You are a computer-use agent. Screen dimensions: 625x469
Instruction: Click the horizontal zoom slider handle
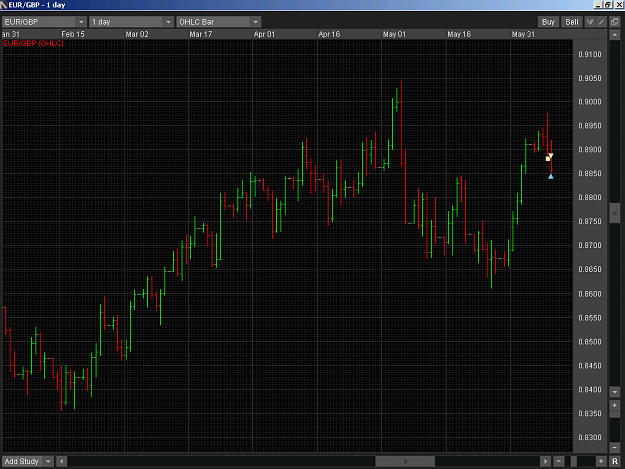[574, 461]
